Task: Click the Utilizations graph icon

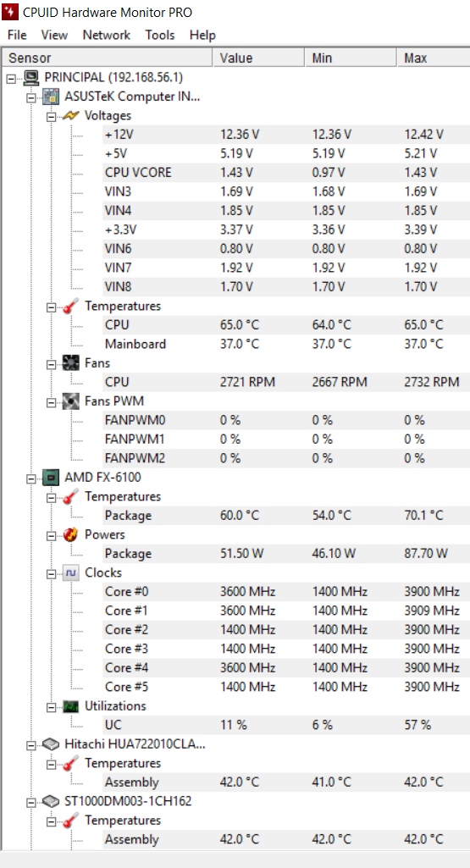Action: [x=71, y=706]
